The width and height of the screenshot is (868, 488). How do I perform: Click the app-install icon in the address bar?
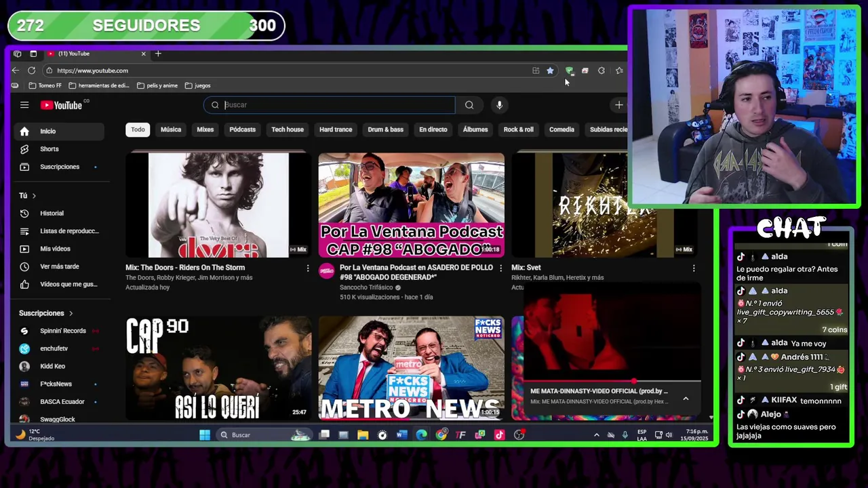pyautogui.click(x=536, y=70)
